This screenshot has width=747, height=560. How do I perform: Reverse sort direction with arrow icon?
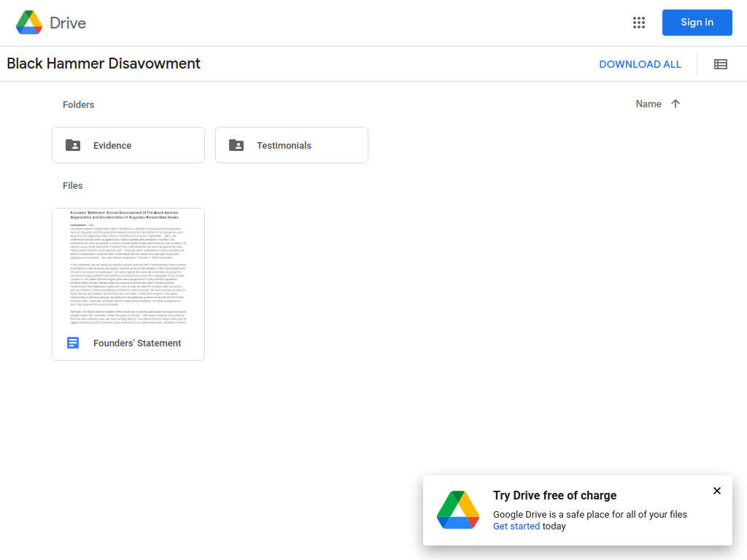(x=675, y=104)
